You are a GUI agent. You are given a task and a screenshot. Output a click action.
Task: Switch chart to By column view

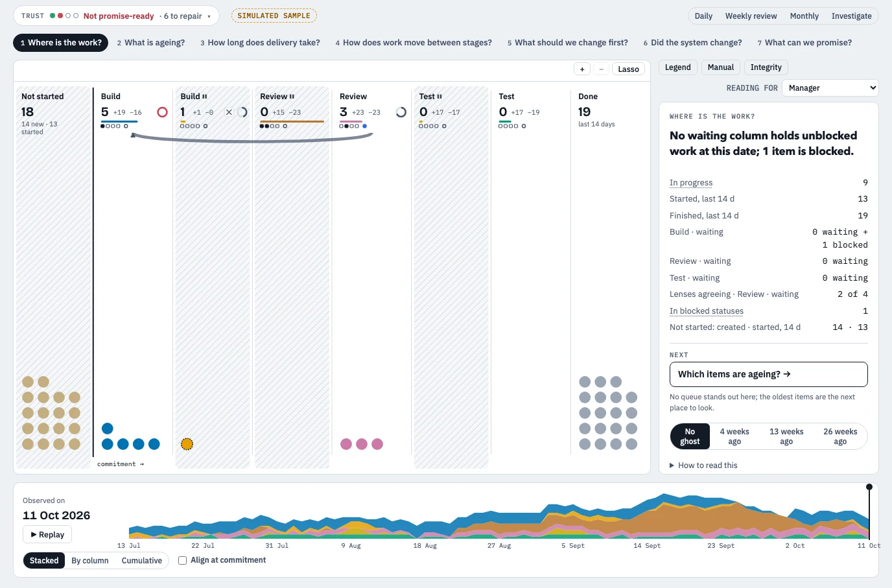pos(90,561)
